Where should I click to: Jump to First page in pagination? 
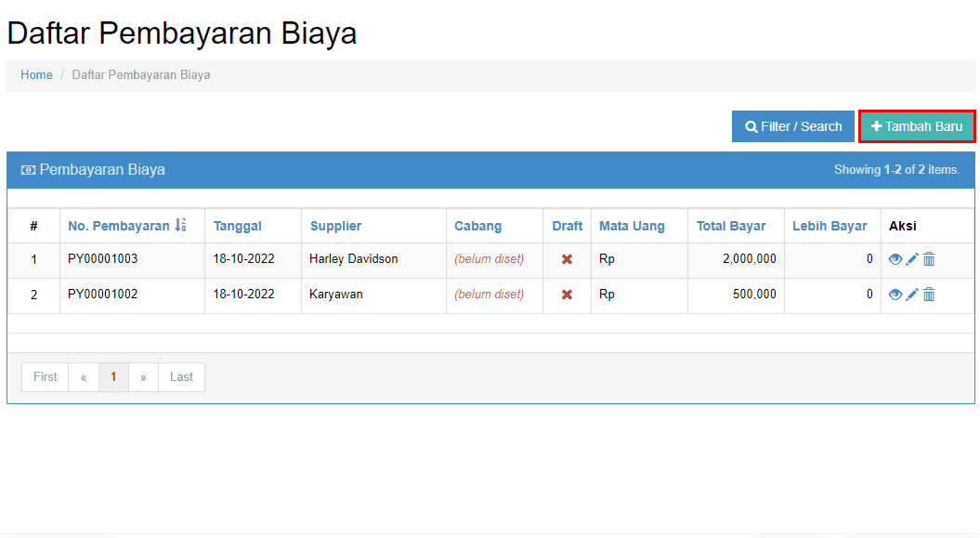tap(45, 377)
